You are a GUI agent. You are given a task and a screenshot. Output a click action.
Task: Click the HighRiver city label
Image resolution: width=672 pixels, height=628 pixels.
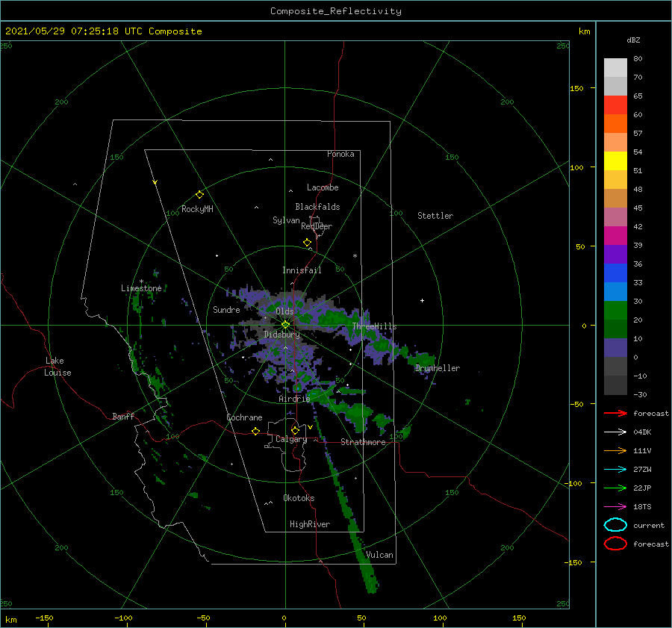click(310, 525)
